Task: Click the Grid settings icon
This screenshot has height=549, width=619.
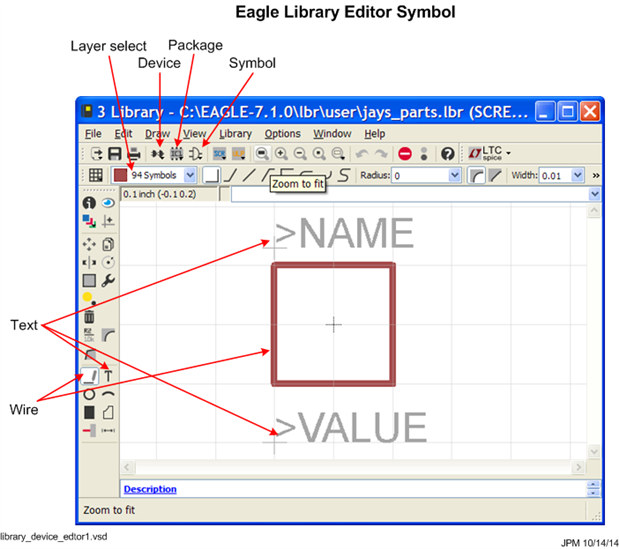Action: 96,175
